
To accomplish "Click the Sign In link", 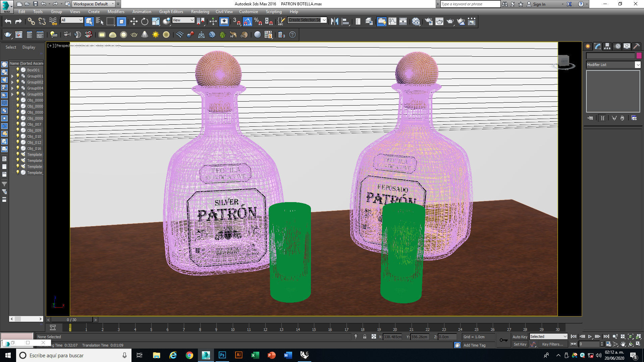I will coord(539,4).
